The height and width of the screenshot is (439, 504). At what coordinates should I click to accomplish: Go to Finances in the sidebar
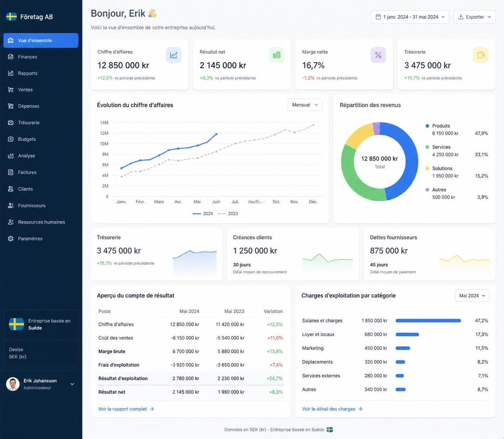coord(41,57)
